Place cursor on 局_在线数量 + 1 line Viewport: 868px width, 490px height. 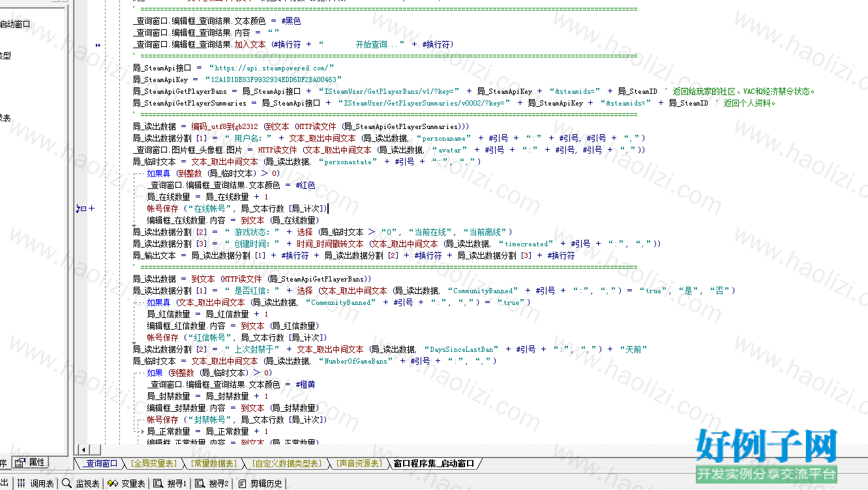(x=207, y=197)
